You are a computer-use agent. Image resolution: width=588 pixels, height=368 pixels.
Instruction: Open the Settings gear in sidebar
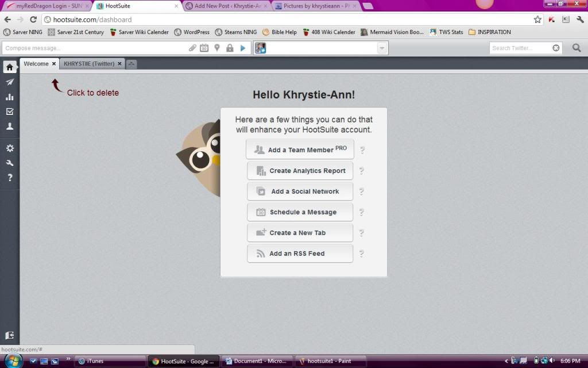pos(10,148)
